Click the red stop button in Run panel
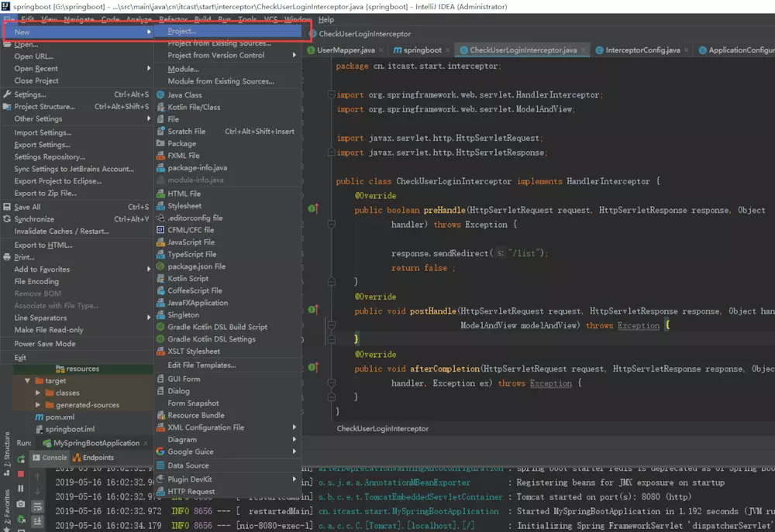775x532 pixels. (21, 474)
